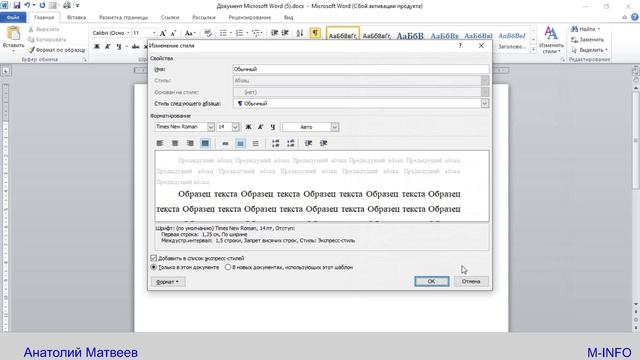Toggle italic in the Modify Style dialog
Screen dimensions: 640x360
tap(260, 127)
